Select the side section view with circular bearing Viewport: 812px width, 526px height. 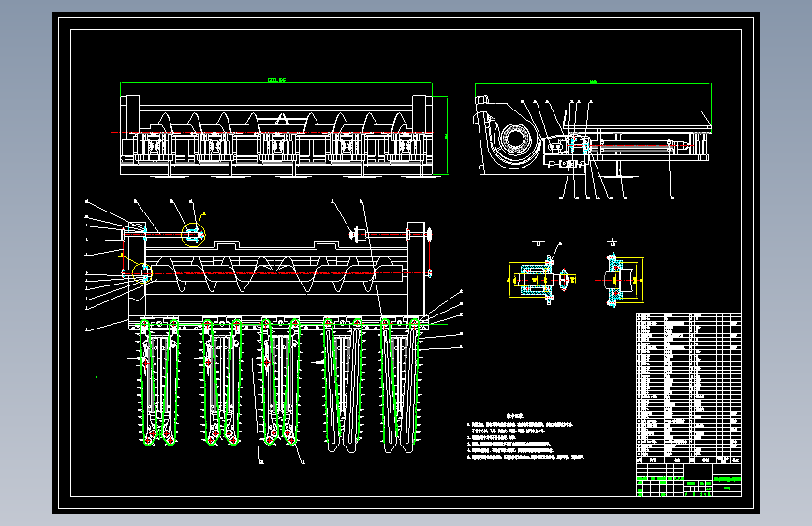[x=593, y=136]
